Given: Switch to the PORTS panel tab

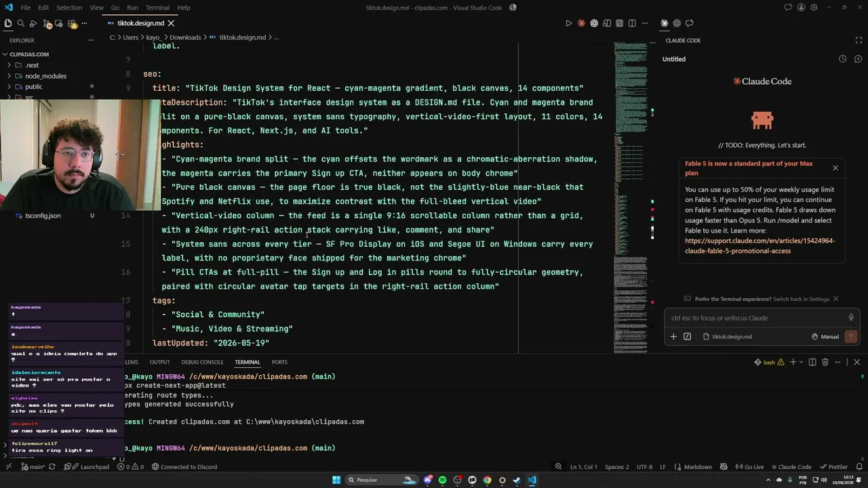Looking at the screenshot, I should click(279, 362).
